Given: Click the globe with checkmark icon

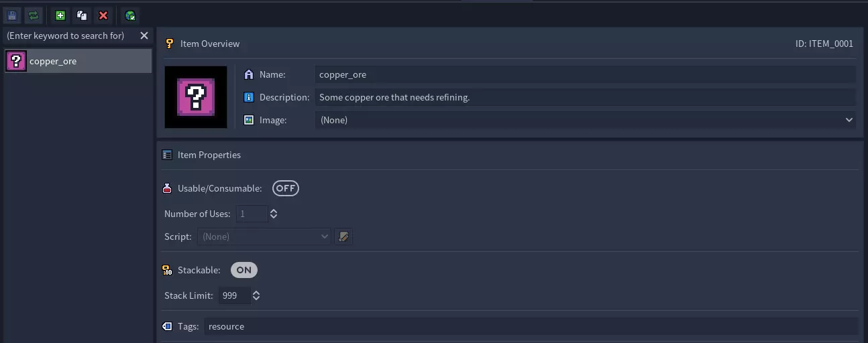Looking at the screenshot, I should coord(131,15).
